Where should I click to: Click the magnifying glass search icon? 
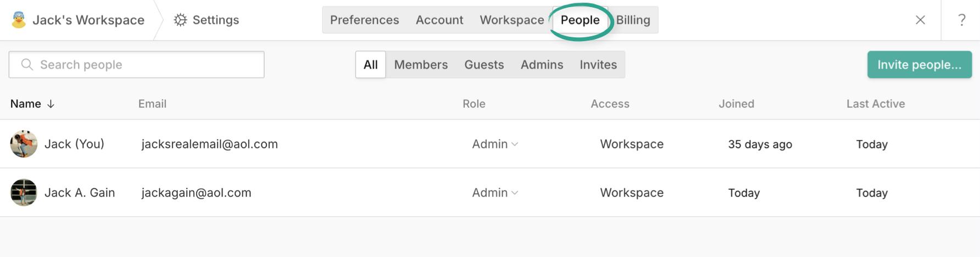coord(27,65)
